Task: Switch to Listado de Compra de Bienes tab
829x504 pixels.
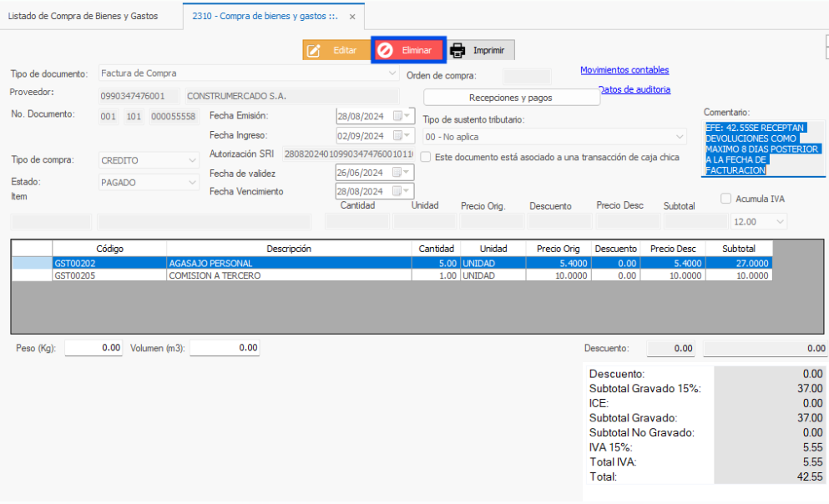Action: [83, 17]
